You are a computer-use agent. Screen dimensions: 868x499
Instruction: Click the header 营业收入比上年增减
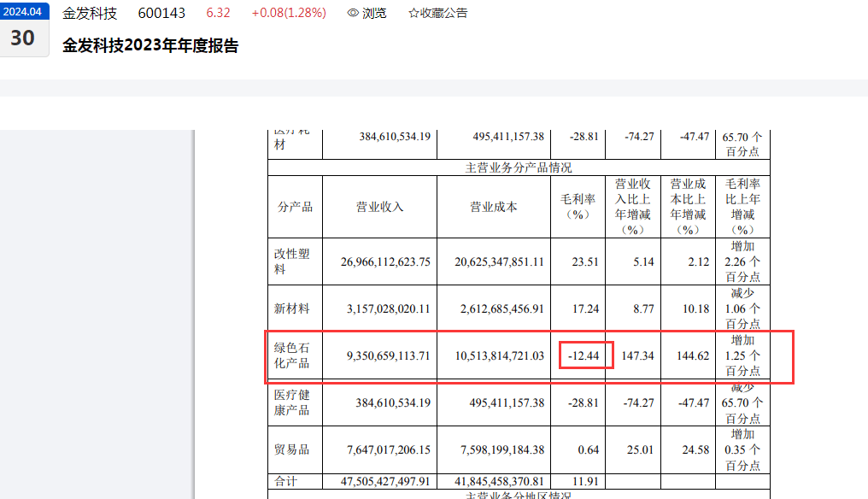(x=633, y=207)
